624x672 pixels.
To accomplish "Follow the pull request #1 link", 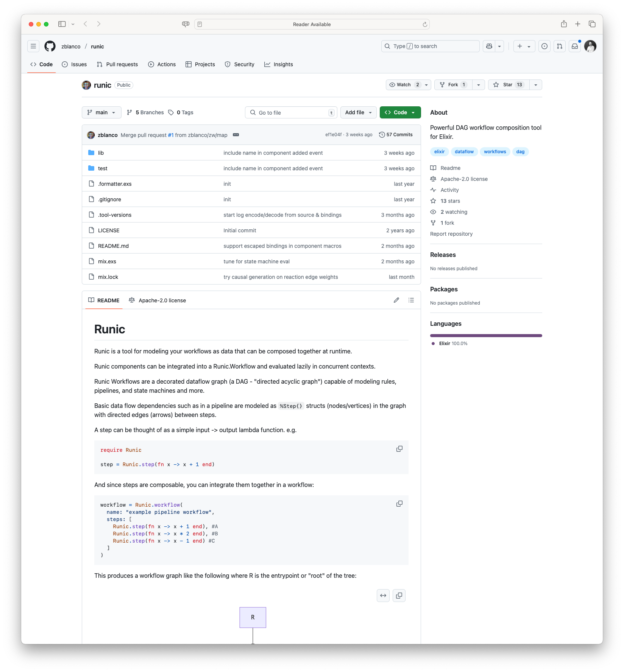I will coord(171,135).
